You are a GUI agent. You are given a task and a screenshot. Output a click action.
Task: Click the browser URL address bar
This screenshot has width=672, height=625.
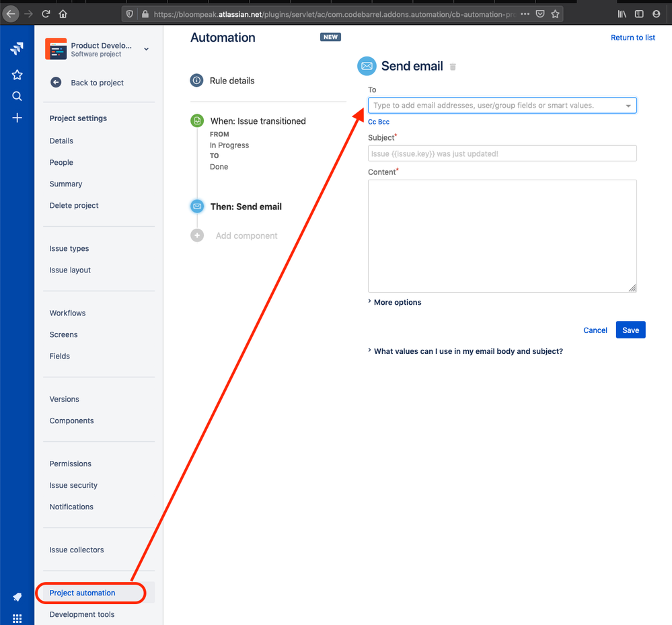tap(334, 14)
